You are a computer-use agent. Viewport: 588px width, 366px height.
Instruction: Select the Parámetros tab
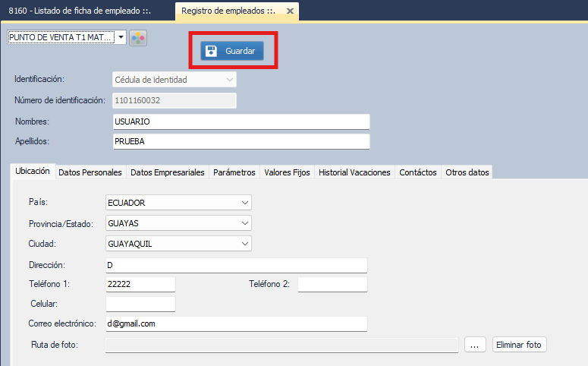pos(234,172)
